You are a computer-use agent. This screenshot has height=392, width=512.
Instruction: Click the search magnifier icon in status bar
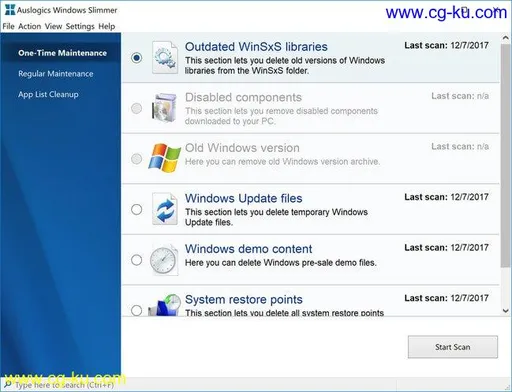(x=7, y=384)
